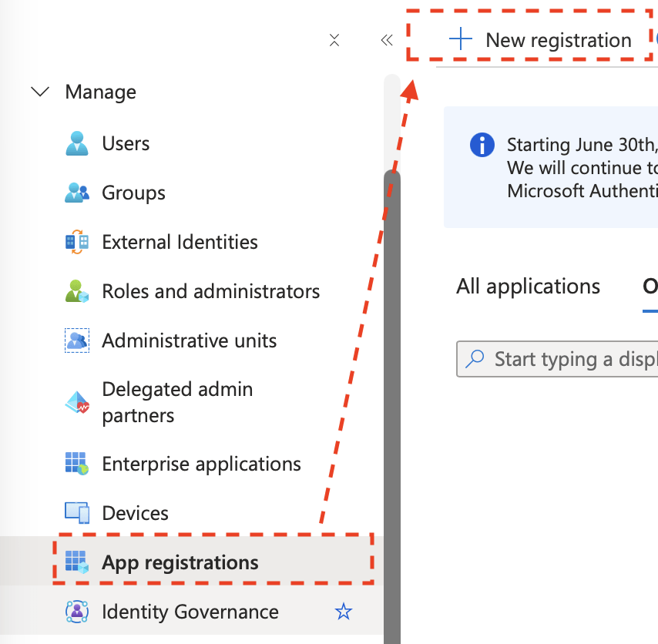Click the External Identities icon
Image resolution: width=658 pixels, height=644 pixels.
77,242
